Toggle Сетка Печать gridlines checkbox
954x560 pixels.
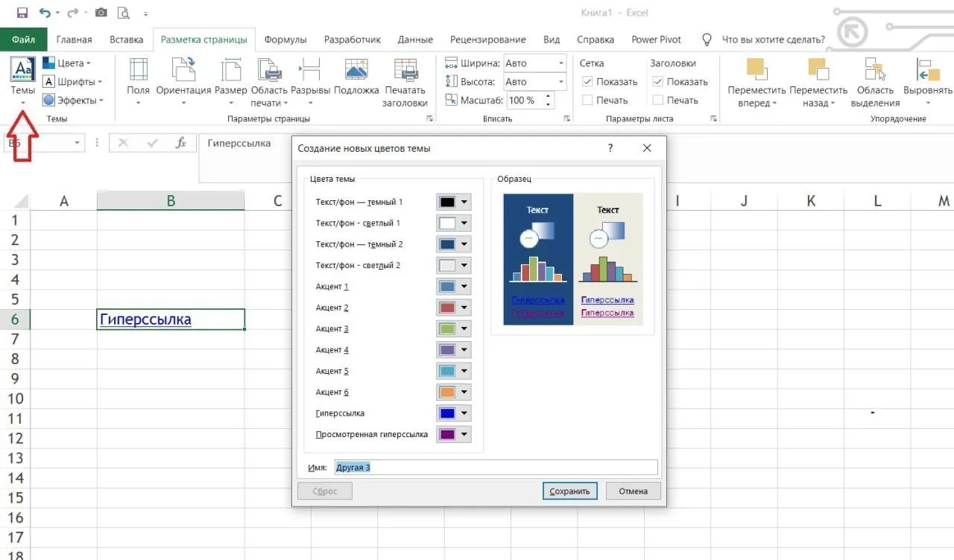[587, 101]
